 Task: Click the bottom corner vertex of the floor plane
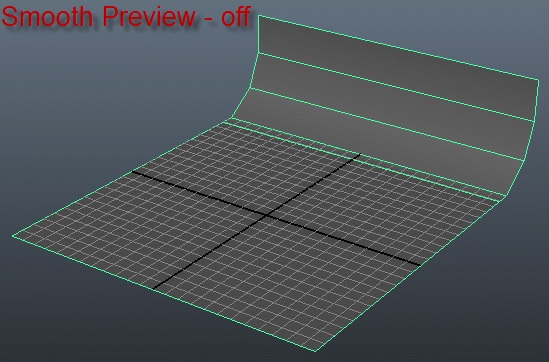(x=315, y=350)
